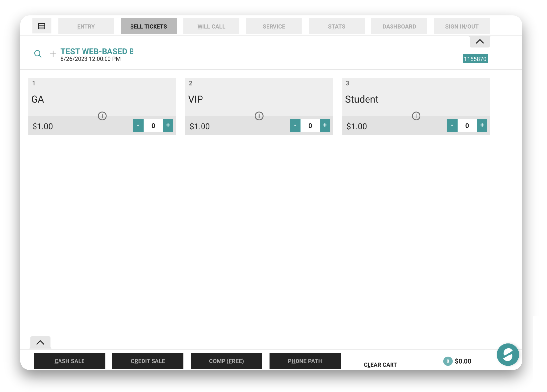This screenshot has height=392, width=547.
Task: Click the GA $1.00 price
Action: click(x=43, y=126)
